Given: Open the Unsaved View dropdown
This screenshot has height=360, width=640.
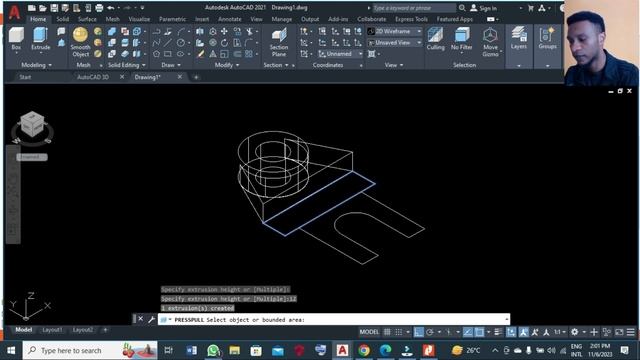Looking at the screenshot, I should pos(395,42).
